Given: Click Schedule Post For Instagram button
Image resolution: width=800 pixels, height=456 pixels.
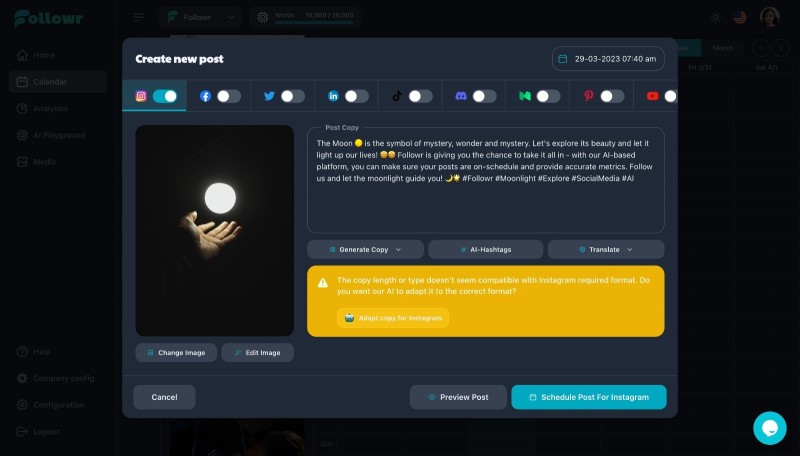Looking at the screenshot, I should pos(589,397).
